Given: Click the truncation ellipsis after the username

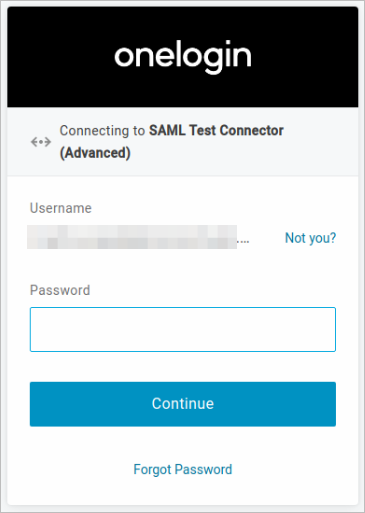Looking at the screenshot, I should (243, 241).
